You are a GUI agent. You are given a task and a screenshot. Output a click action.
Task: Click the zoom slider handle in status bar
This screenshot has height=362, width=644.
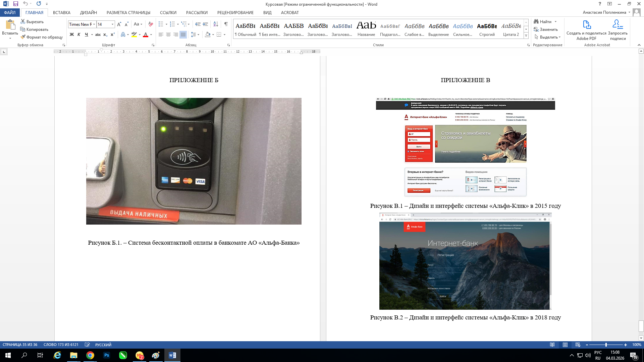(606, 345)
